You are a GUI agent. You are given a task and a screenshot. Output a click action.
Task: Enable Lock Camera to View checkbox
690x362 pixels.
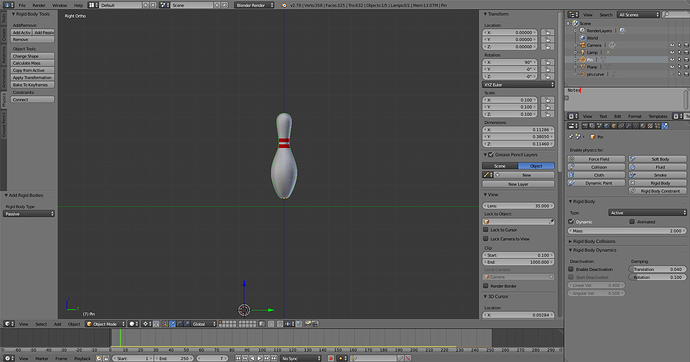click(x=486, y=239)
